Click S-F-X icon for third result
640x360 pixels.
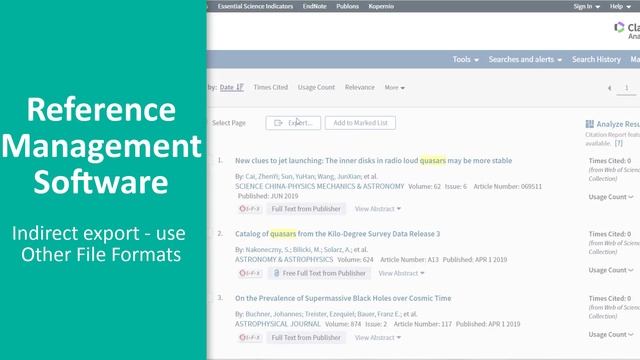click(249, 338)
